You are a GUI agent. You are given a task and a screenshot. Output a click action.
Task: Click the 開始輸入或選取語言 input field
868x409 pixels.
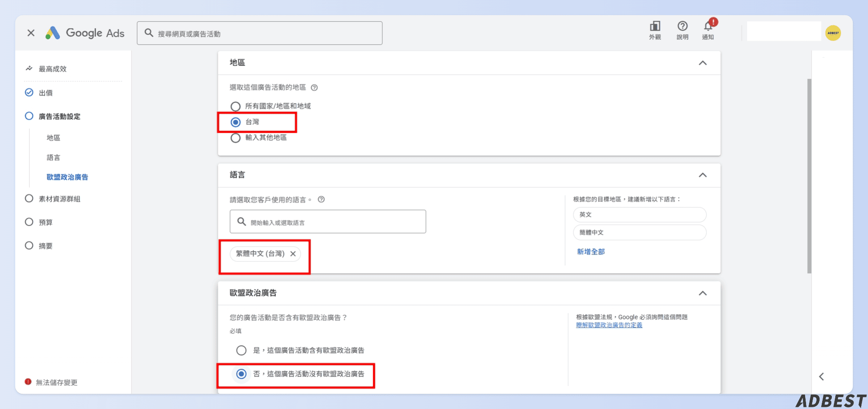coord(328,222)
